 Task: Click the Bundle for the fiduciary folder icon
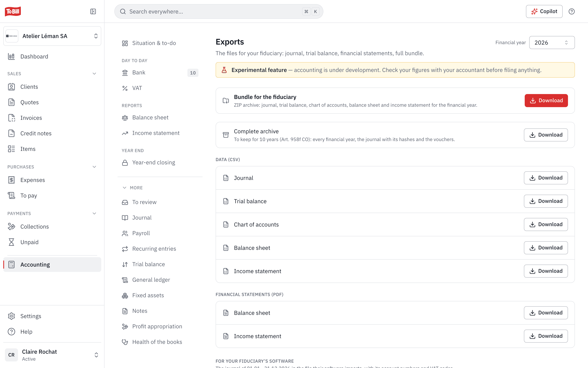point(226,101)
